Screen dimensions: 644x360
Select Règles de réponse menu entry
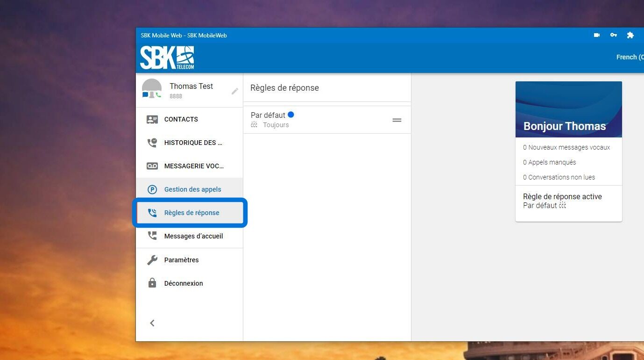click(x=190, y=213)
